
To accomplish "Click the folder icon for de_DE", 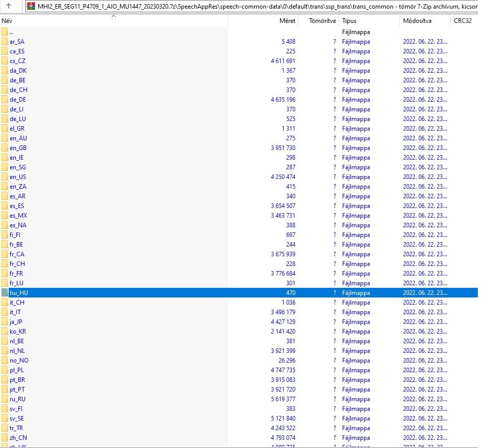I will tap(5, 100).
